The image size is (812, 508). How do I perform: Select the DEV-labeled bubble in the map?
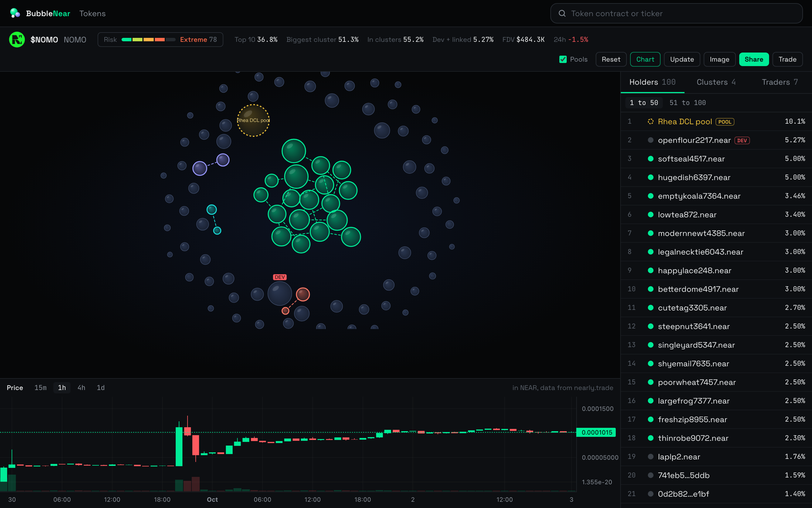pos(280,293)
